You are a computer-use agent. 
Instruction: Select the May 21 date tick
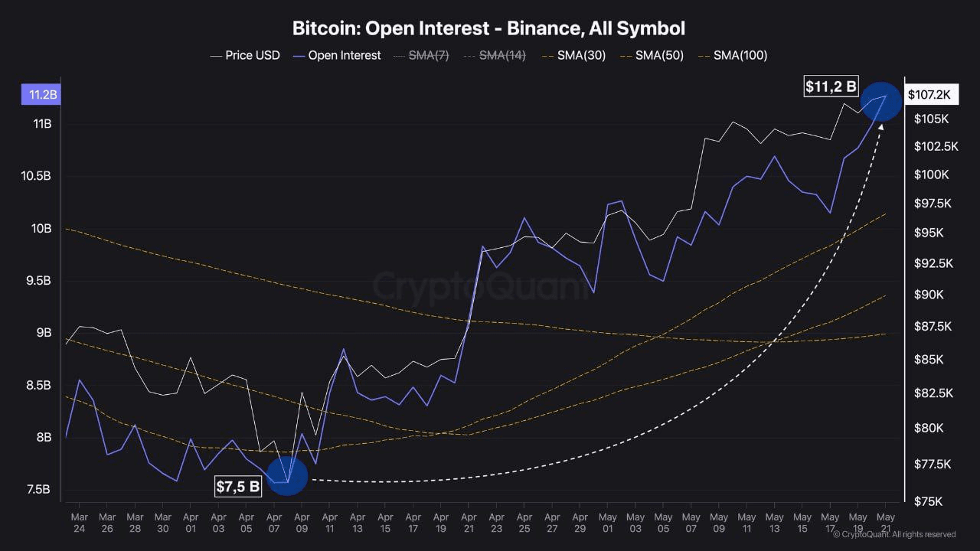coord(886,523)
